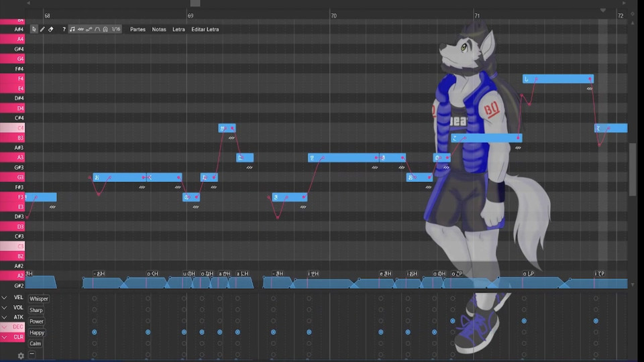Screen dimensions: 644x362
Task: Select Sharp radio for the 'i てP' phoneme
Action: pos(596,310)
